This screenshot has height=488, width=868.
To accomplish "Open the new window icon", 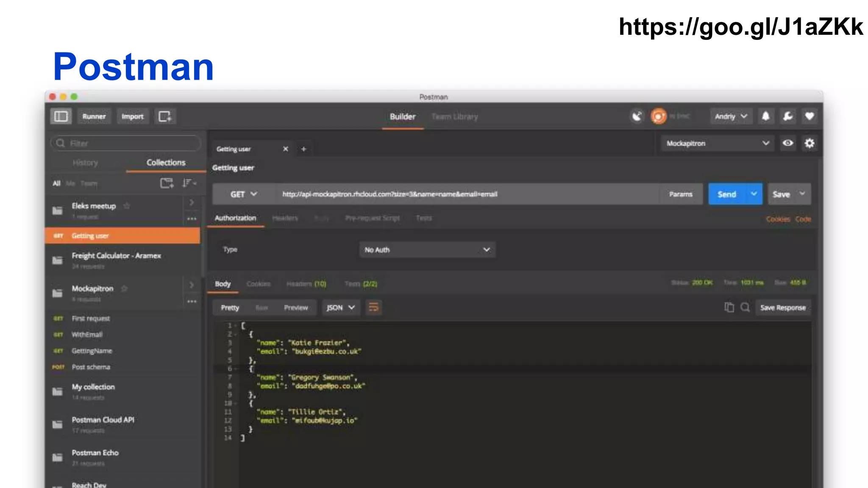I will 165,116.
